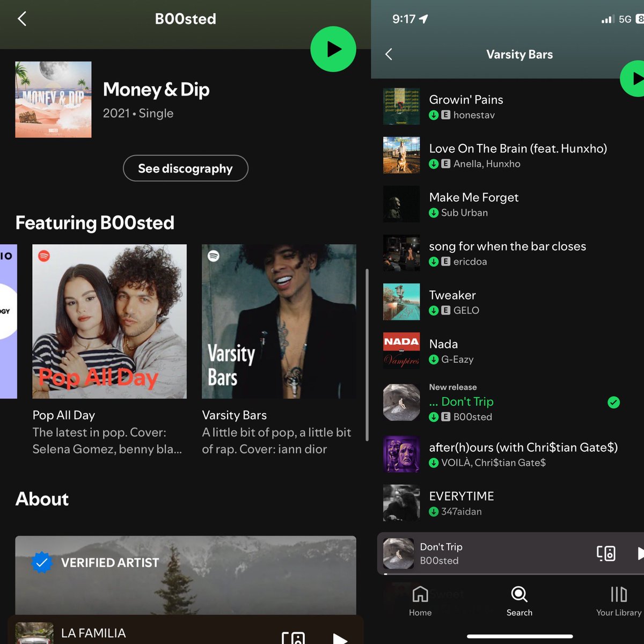Open the Verified Artist about card
Screen dimensions: 644x644
coord(186,575)
